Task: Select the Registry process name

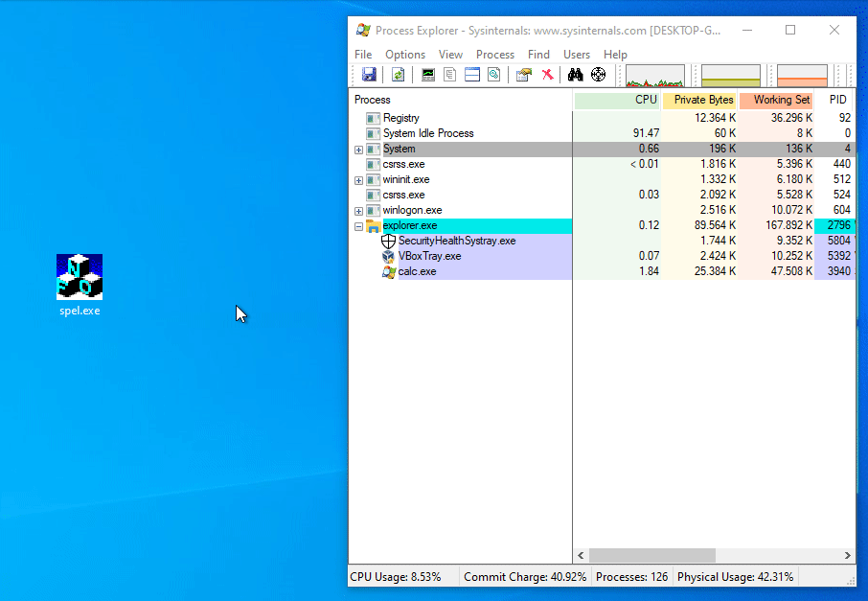Action: [x=400, y=118]
